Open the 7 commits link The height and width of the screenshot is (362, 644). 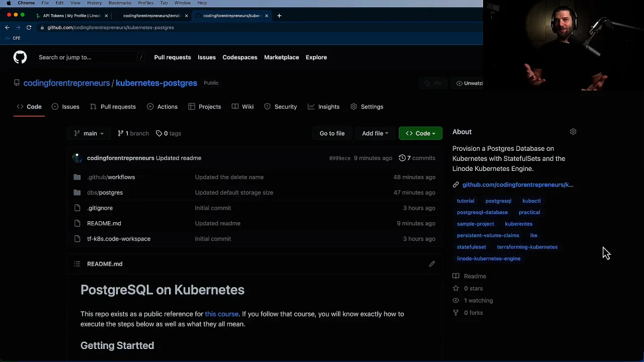point(417,158)
